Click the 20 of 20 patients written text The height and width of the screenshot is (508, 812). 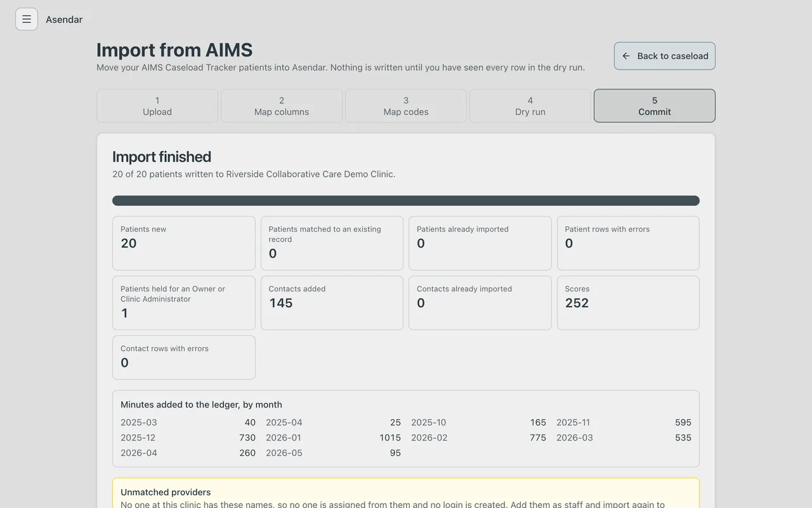click(x=254, y=174)
